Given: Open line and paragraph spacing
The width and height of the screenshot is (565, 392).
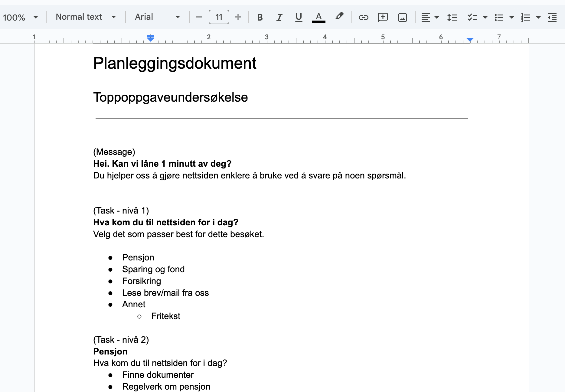Looking at the screenshot, I should 452,17.
